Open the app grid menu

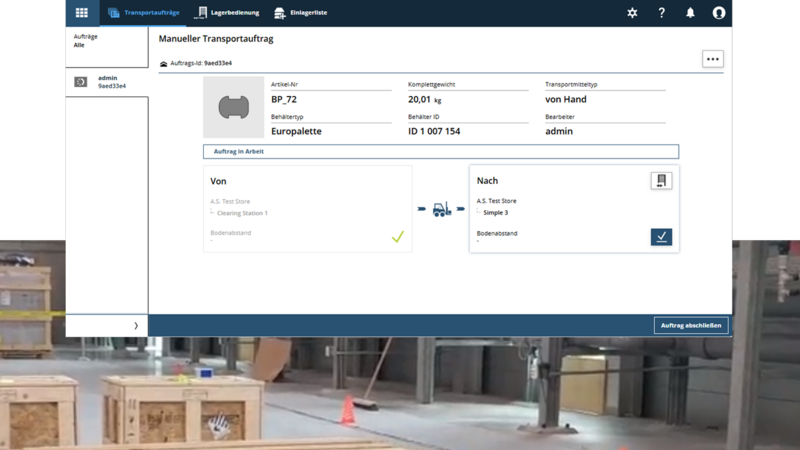82,13
